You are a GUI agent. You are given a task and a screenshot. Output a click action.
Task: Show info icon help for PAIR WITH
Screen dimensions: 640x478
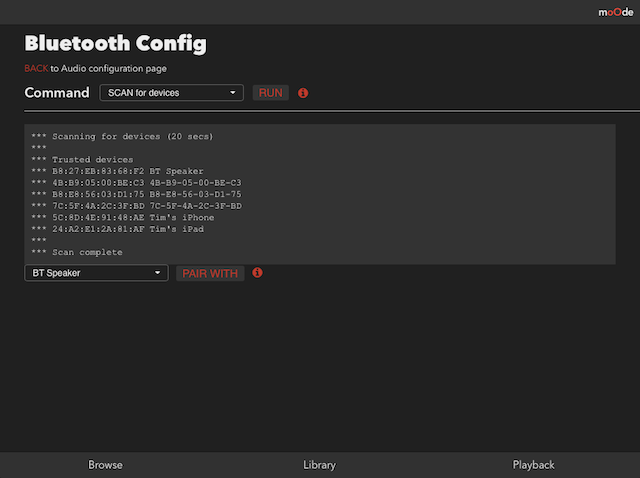pyautogui.click(x=257, y=273)
